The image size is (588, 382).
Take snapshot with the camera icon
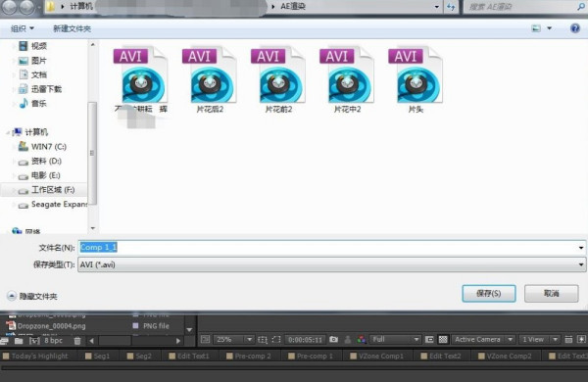coord(333,339)
